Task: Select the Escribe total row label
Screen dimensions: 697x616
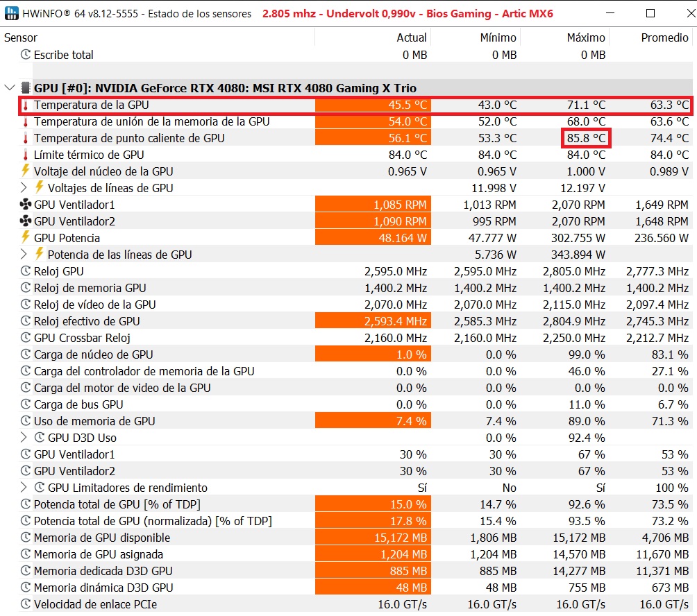Action: tap(64, 55)
